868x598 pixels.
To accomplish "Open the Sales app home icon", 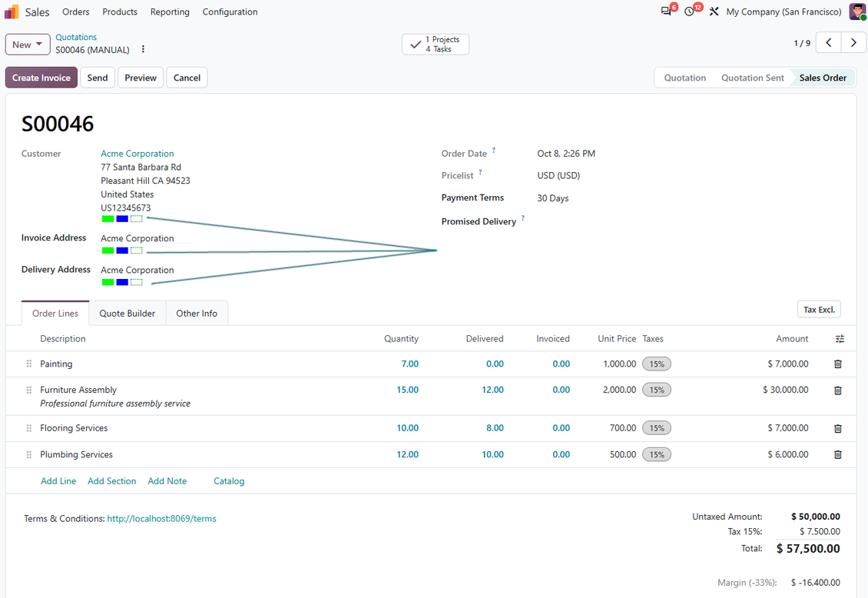I will pyautogui.click(x=12, y=12).
